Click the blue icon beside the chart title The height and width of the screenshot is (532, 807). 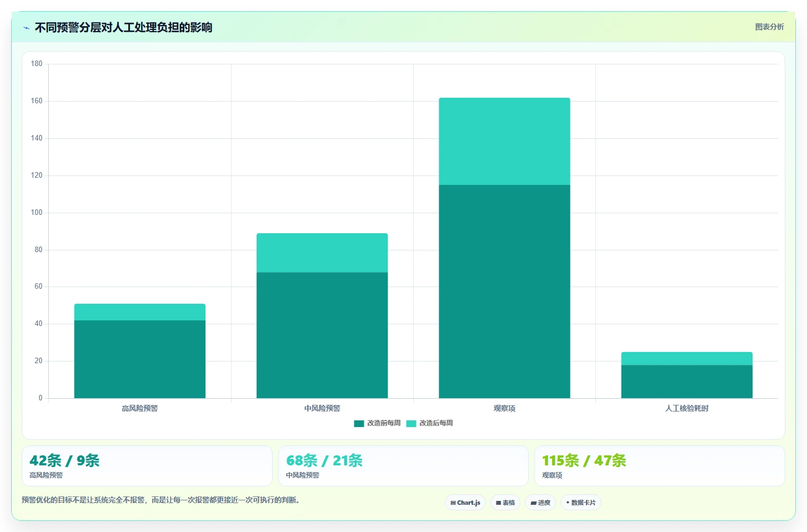coord(26,28)
